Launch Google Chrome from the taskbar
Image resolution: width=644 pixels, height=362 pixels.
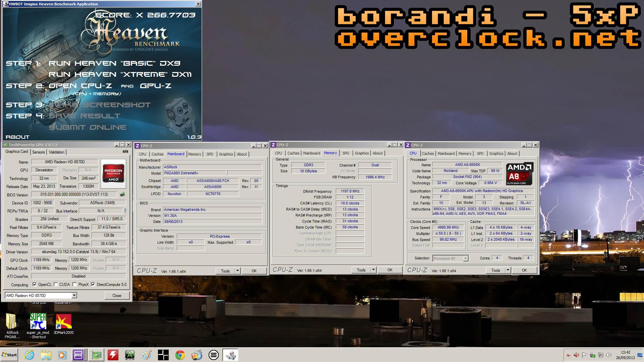coord(180,355)
